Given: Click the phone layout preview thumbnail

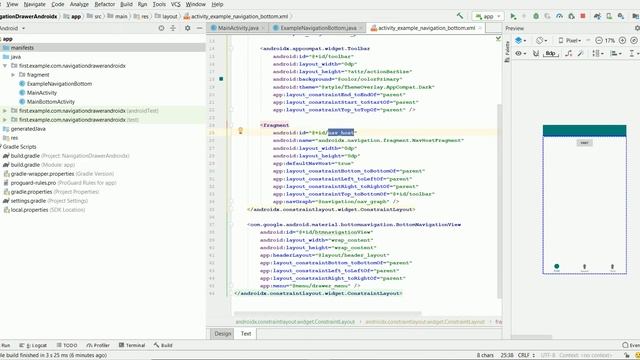Looking at the screenshot, I should pos(584,199).
